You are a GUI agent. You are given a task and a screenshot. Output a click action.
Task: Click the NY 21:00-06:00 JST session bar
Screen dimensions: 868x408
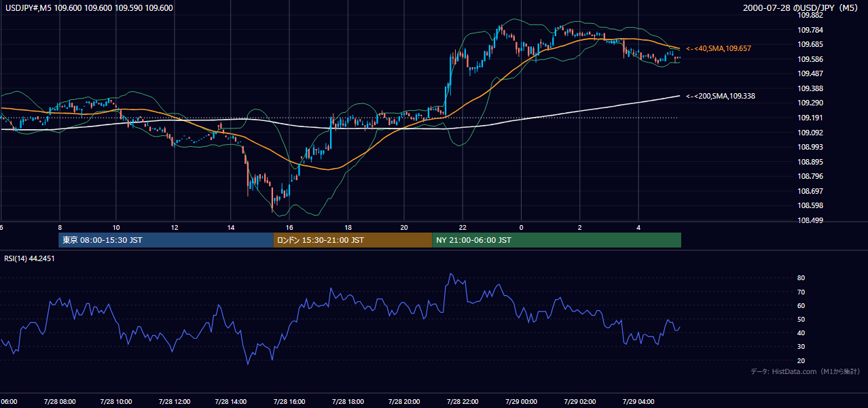tap(556, 240)
